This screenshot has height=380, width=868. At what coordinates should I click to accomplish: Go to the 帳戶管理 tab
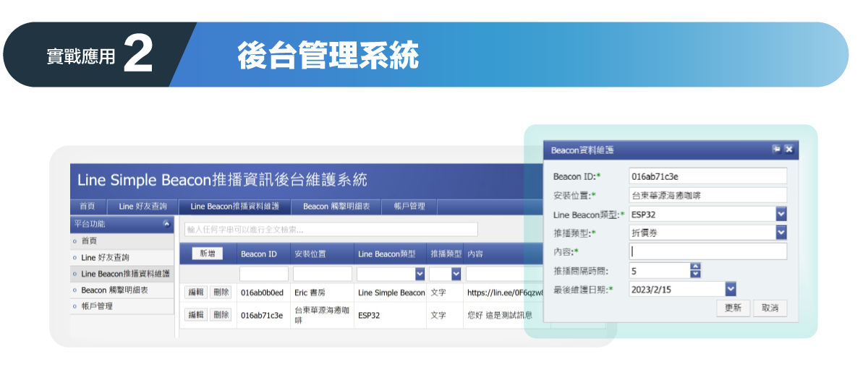pyautogui.click(x=409, y=207)
